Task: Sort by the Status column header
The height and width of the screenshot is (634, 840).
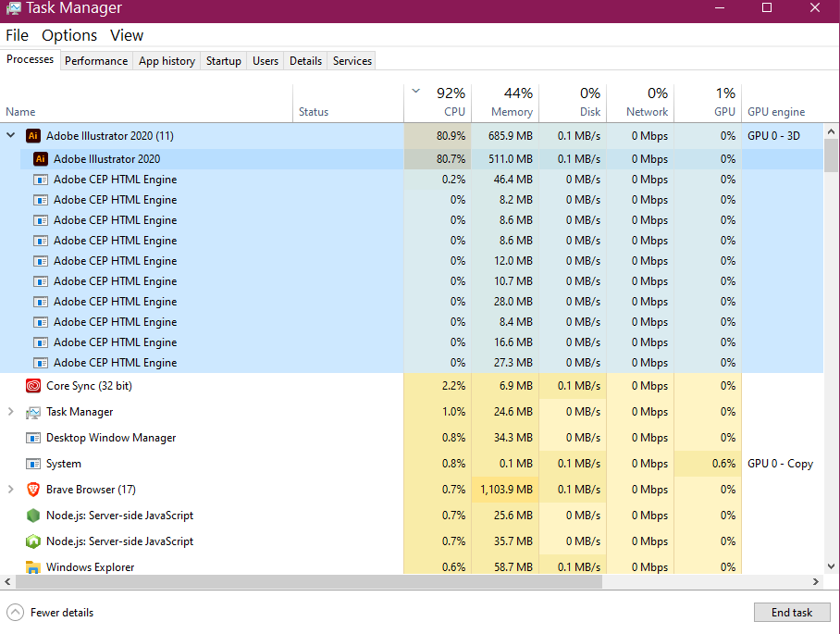Action: coord(348,104)
